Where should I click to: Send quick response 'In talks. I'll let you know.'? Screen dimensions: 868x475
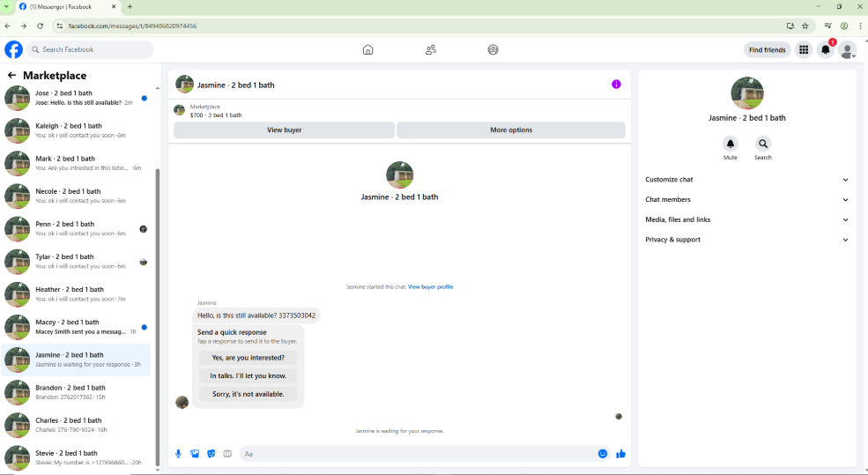click(248, 376)
